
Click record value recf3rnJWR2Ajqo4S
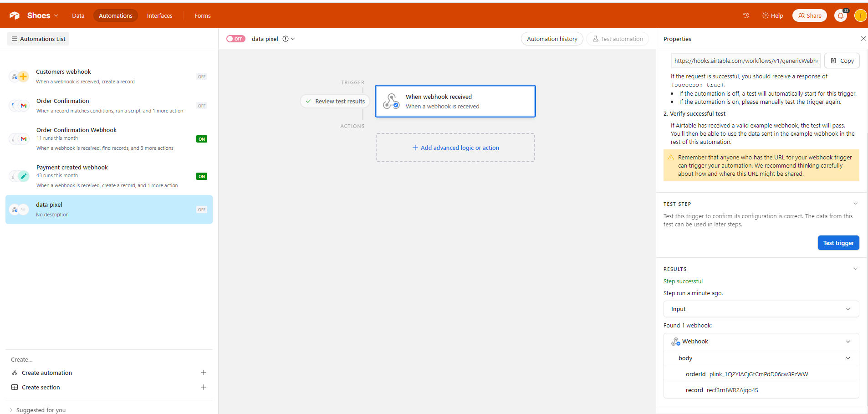pyautogui.click(x=732, y=390)
